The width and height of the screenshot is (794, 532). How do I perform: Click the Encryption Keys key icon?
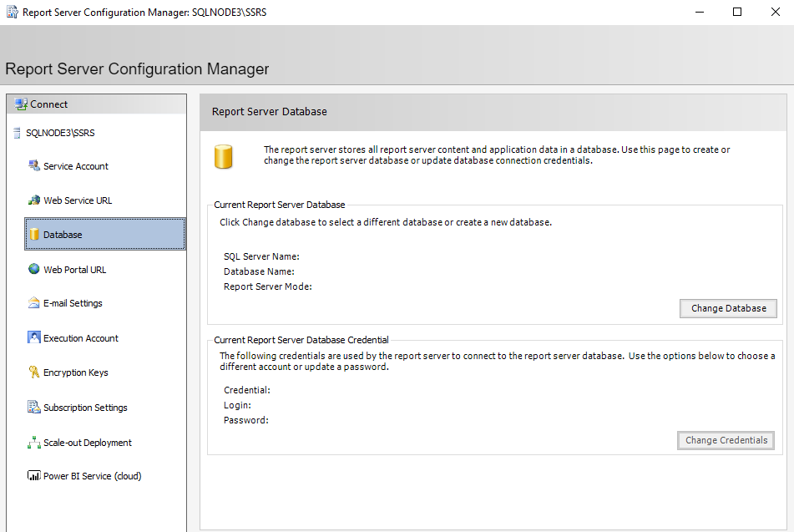[34, 372]
